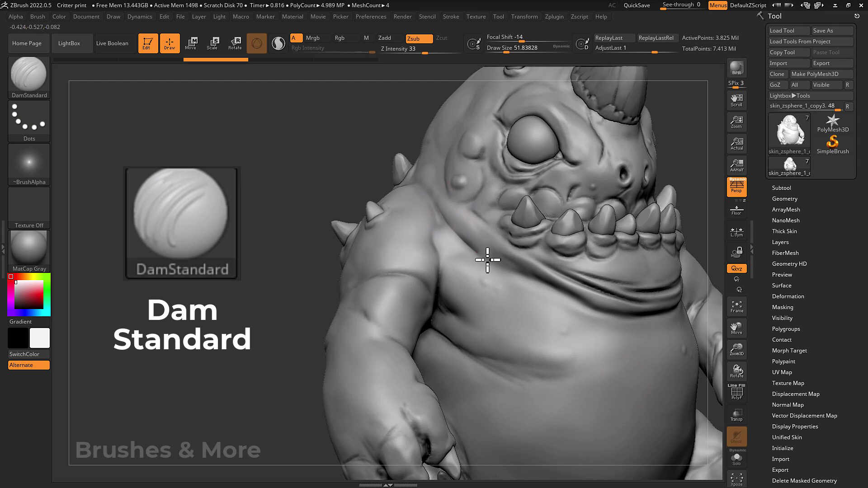This screenshot has height=488, width=868.
Task: Open the Zplugin menu
Action: coord(554,17)
